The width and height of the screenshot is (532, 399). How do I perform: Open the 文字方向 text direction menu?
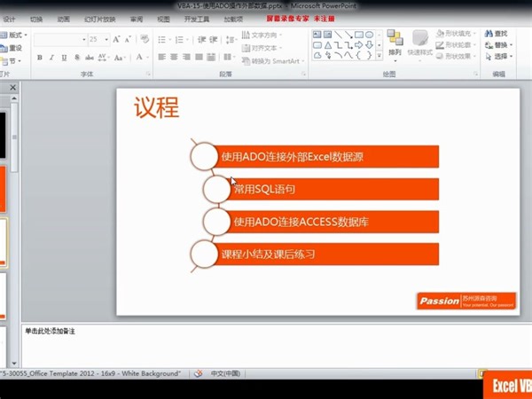coord(262,35)
